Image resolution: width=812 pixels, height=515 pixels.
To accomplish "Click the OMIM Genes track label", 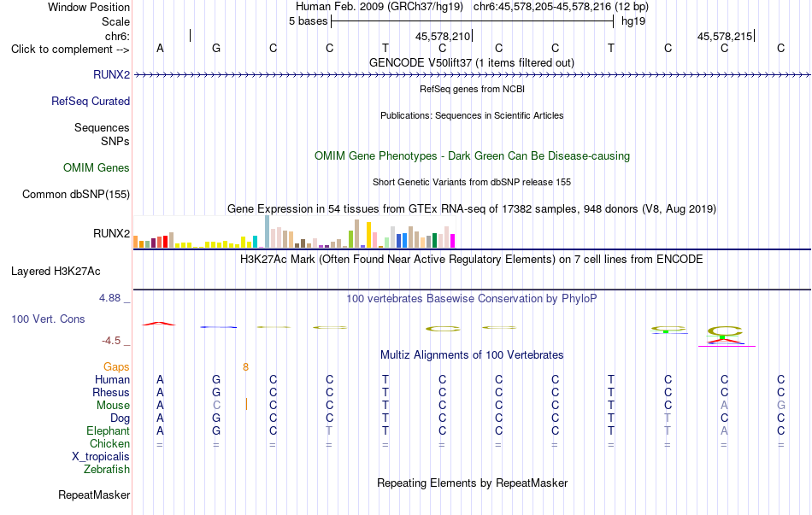I will coord(97,167).
